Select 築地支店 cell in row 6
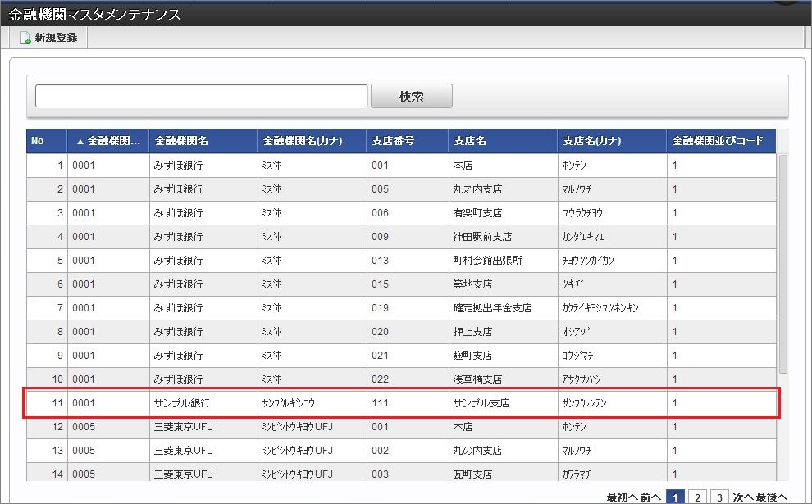This screenshot has height=504, width=812. pos(503,284)
